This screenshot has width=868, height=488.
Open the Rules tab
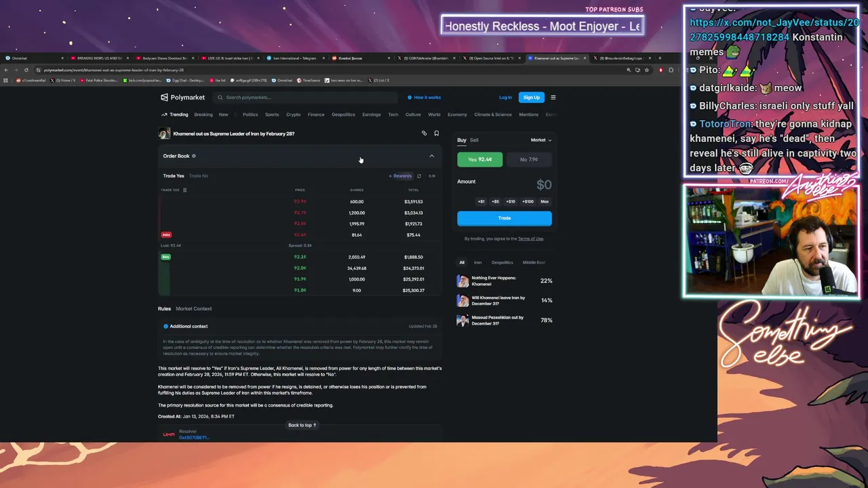tap(165, 308)
